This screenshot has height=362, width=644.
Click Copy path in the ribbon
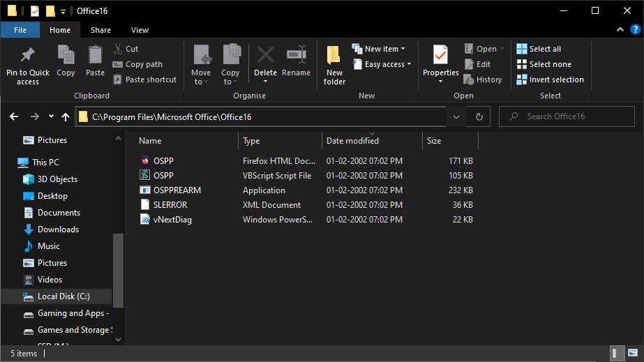pos(137,64)
